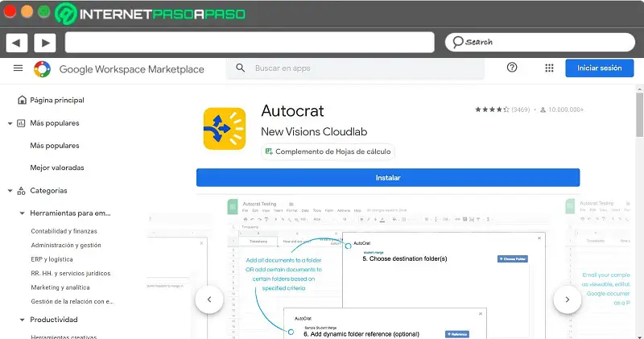The height and width of the screenshot is (339, 644).
Task: Click the shapes icon beside Categorías
Action: [x=21, y=191]
